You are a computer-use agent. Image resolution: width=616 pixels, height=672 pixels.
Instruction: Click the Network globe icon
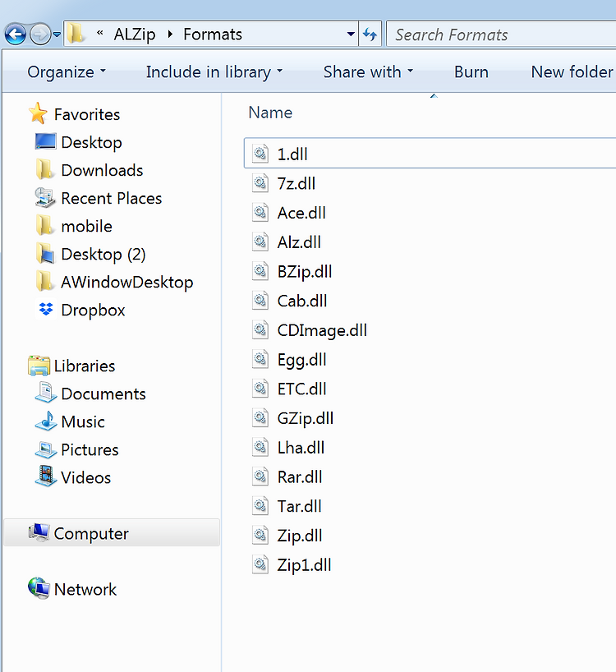point(39,588)
